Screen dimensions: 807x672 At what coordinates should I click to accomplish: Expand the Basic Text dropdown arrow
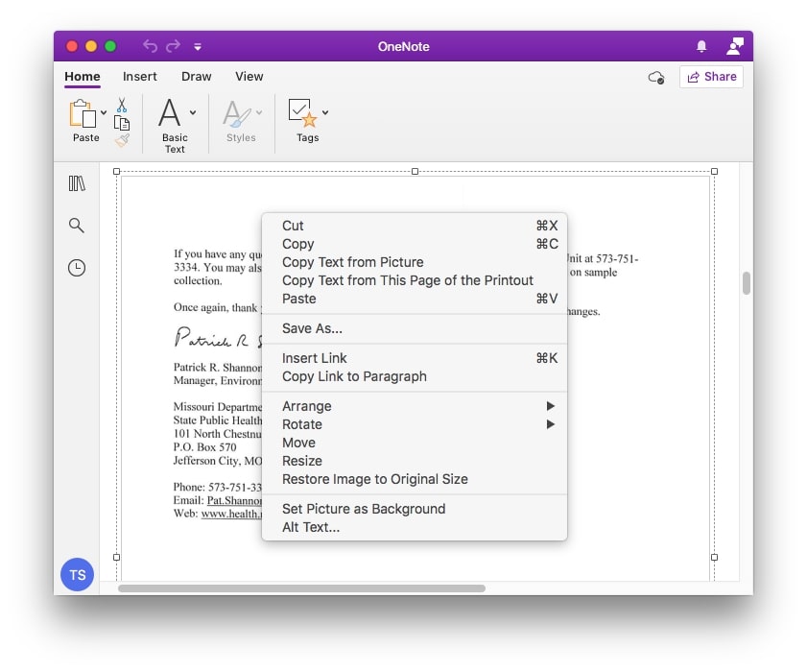193,112
